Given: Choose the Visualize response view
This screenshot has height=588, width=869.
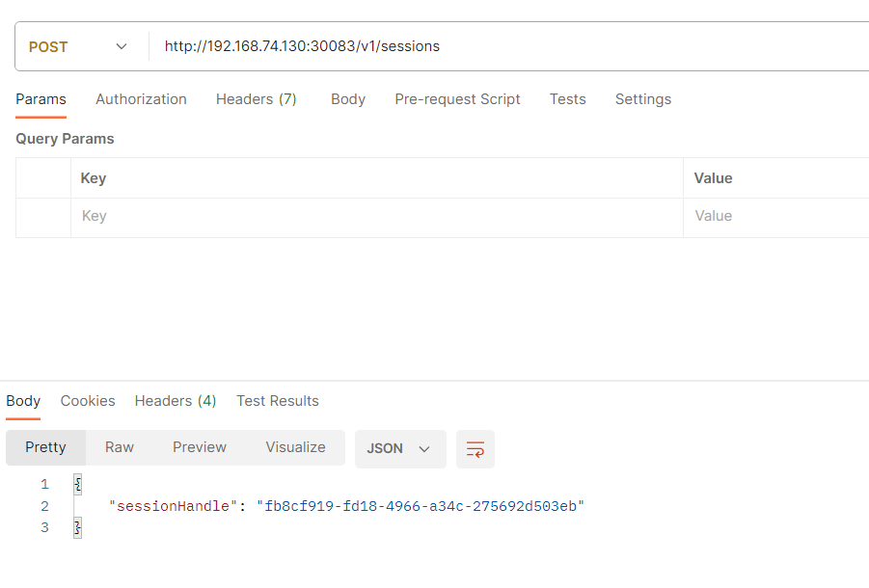Looking at the screenshot, I should click(x=295, y=447).
